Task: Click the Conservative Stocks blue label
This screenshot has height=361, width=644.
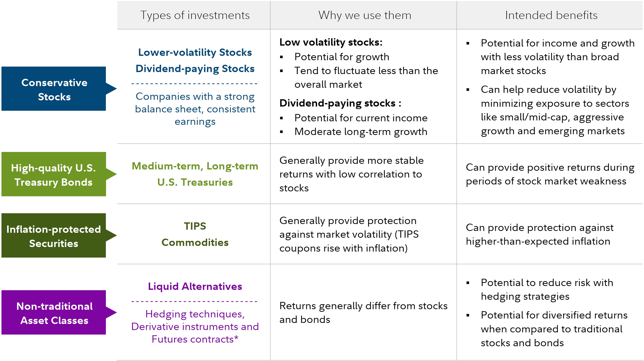Action: click(54, 89)
